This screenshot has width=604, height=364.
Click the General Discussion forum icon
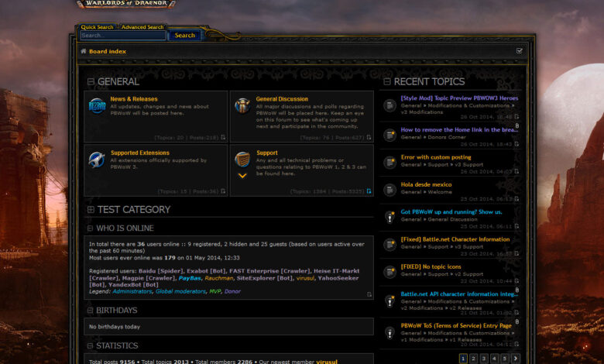pyautogui.click(x=242, y=106)
